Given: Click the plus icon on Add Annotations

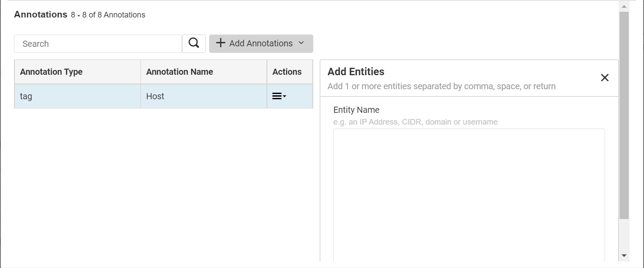Looking at the screenshot, I should coord(220,43).
